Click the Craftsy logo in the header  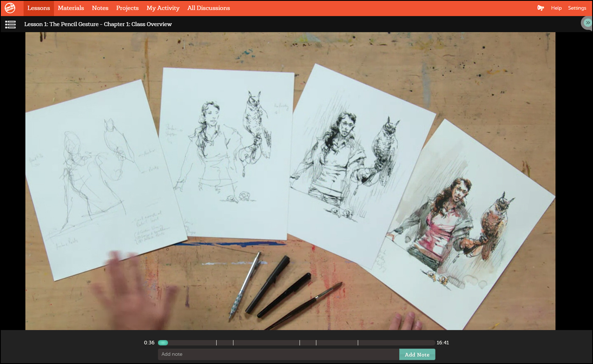pyautogui.click(x=10, y=8)
